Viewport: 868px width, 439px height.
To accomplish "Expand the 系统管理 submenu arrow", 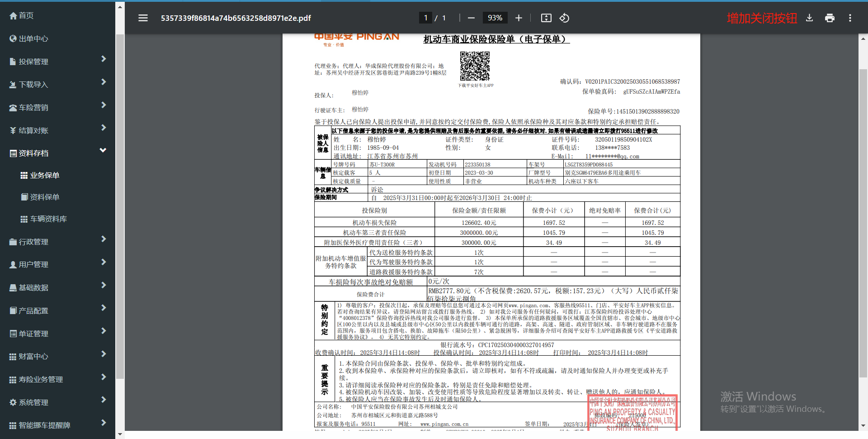I will point(104,400).
